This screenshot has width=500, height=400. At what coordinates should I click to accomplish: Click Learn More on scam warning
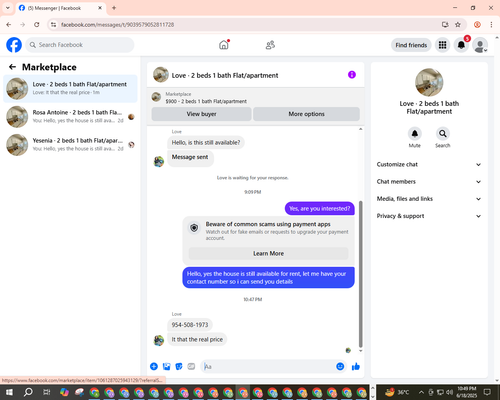268,253
